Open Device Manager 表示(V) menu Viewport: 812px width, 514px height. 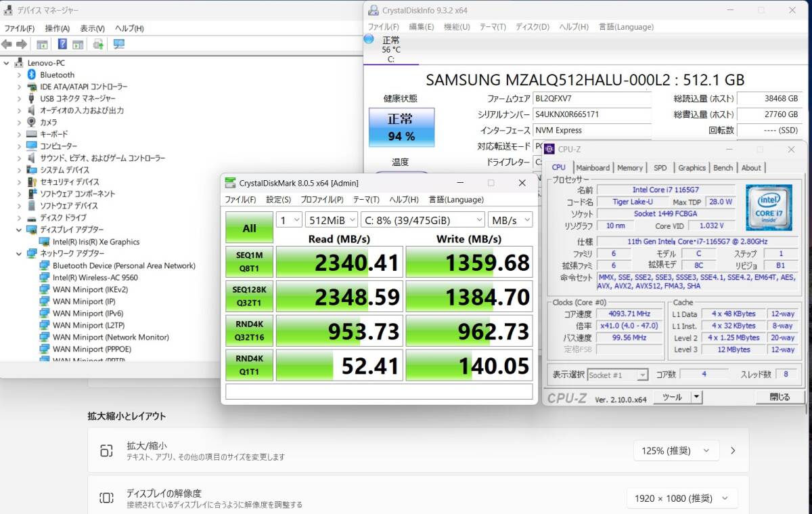[92, 28]
